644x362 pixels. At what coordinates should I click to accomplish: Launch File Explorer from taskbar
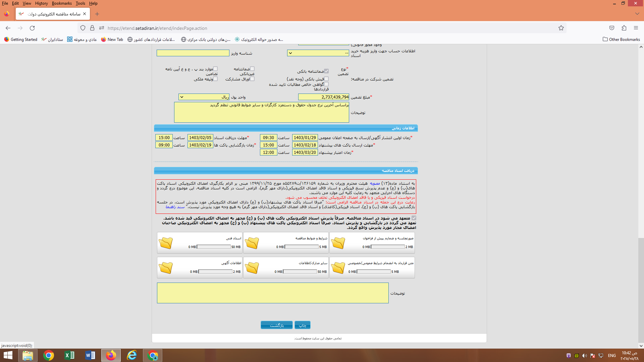point(28,355)
